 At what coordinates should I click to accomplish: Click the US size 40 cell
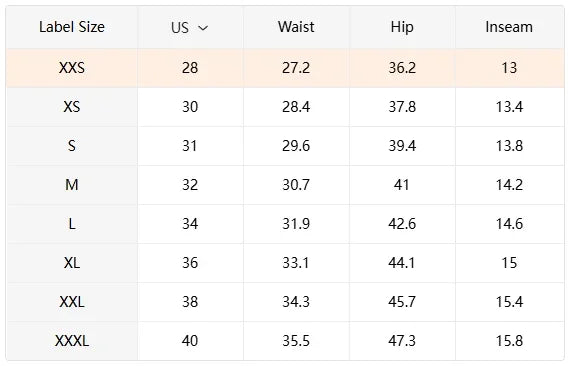click(x=190, y=341)
